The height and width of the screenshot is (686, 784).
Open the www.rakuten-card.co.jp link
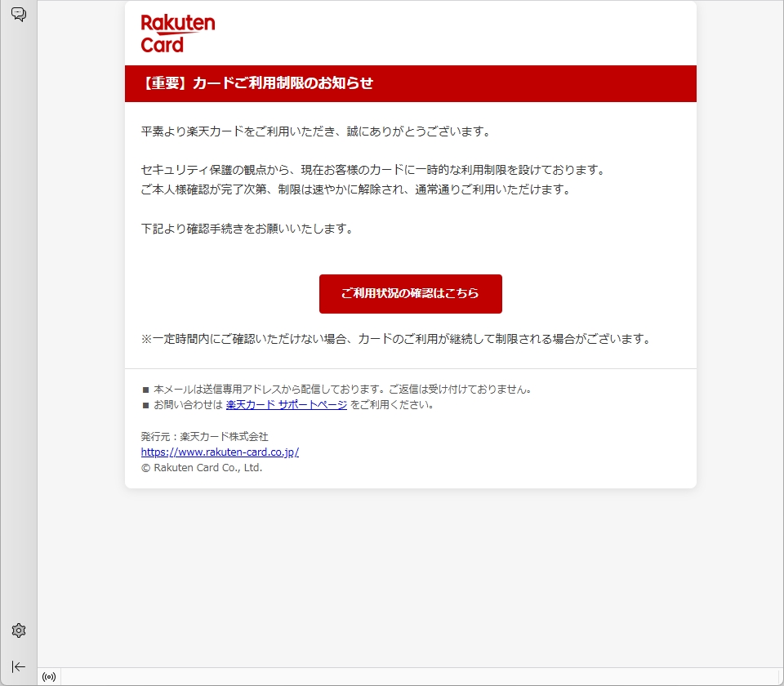pyautogui.click(x=220, y=452)
